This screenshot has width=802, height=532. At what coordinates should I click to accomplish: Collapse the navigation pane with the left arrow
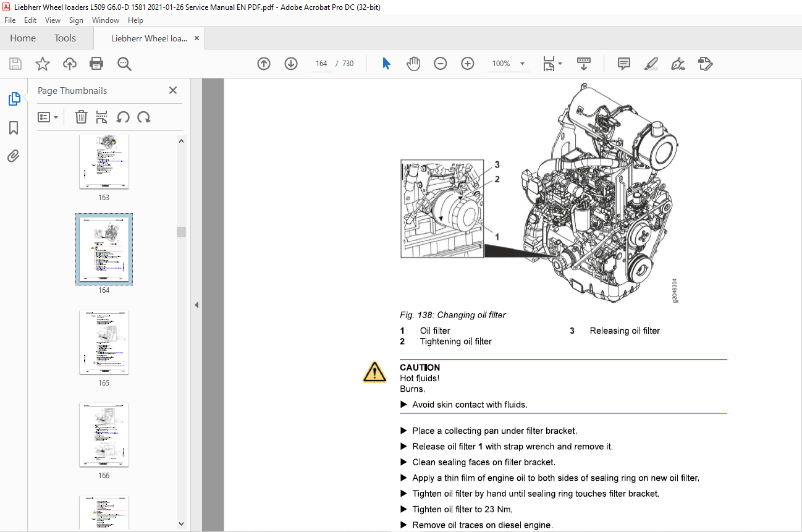coord(196,305)
